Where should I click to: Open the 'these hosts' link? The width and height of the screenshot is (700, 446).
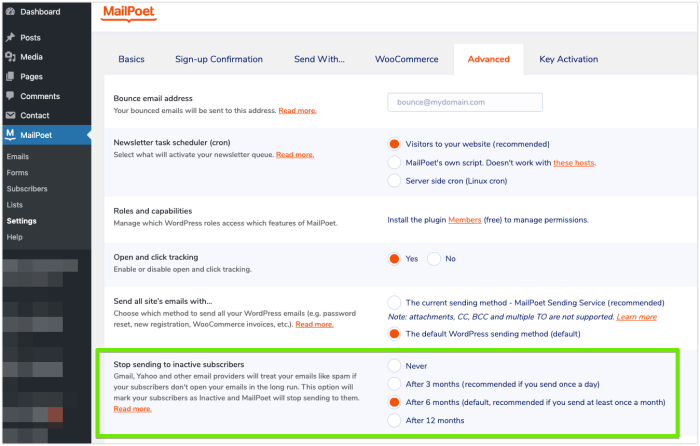574,163
